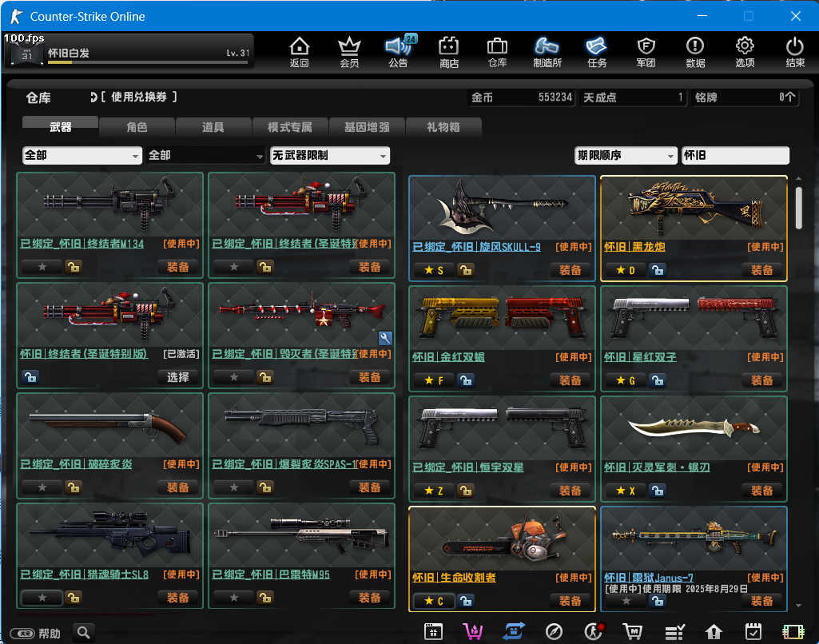The height and width of the screenshot is (644, 819).
Task: Close the Counter-Strike Online window
Action: tap(796, 16)
